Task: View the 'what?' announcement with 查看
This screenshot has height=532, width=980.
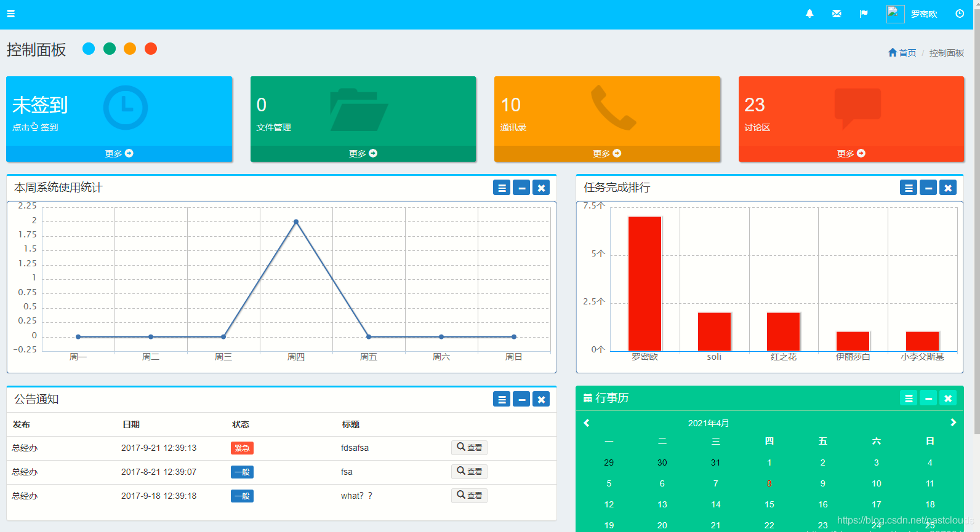Action: [x=469, y=495]
